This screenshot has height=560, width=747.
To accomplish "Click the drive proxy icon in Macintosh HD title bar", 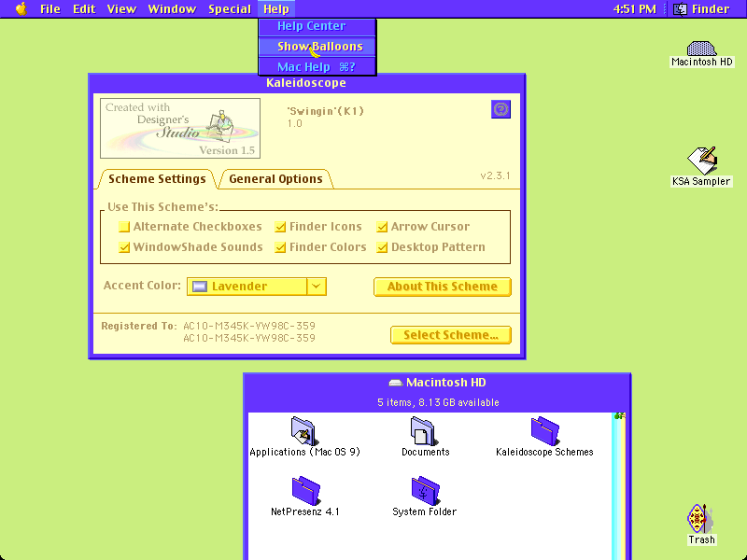I will [395, 383].
